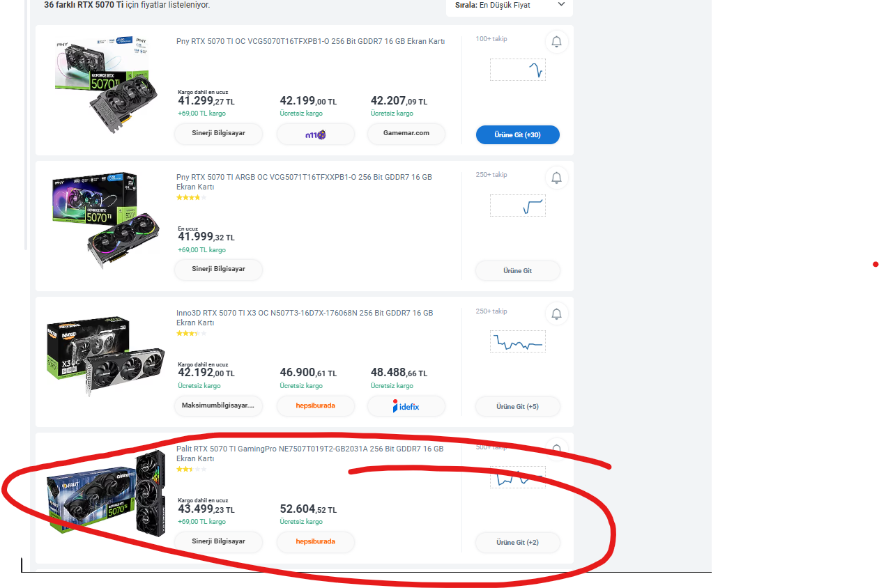Click the 52.604,52 TL price
The image size is (879, 588).
pos(308,509)
